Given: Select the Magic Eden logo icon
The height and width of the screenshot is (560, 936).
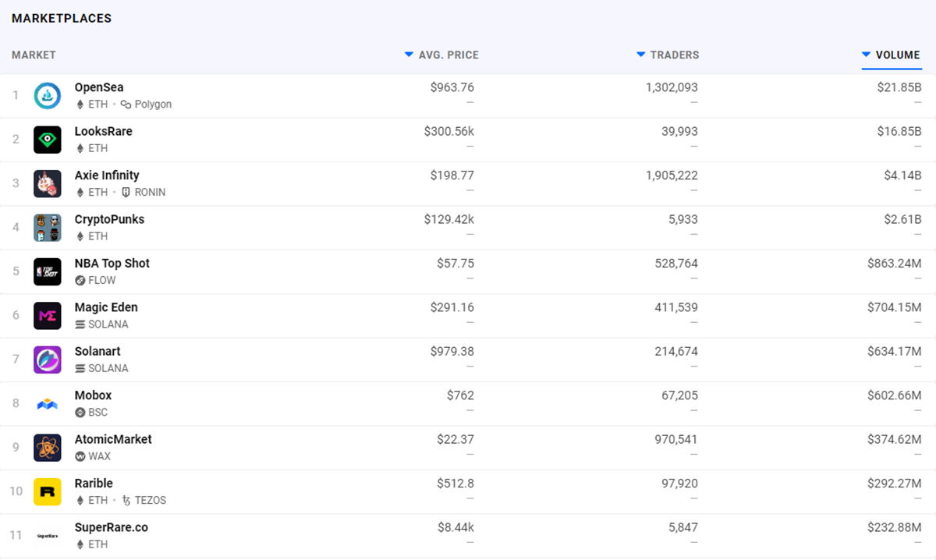Looking at the screenshot, I should pyautogui.click(x=48, y=316).
